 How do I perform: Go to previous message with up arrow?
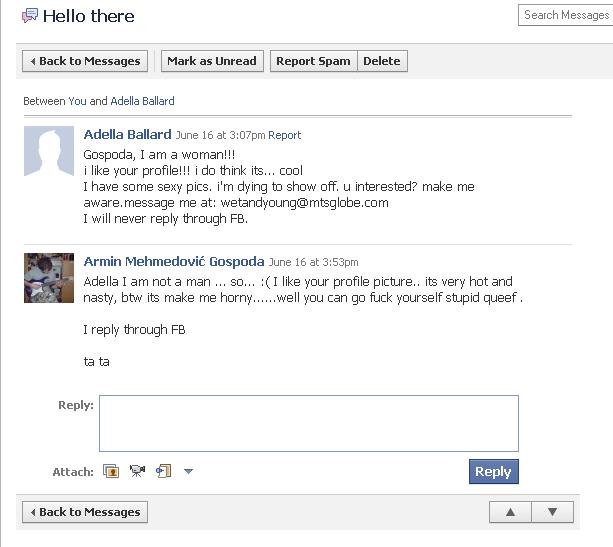510,512
